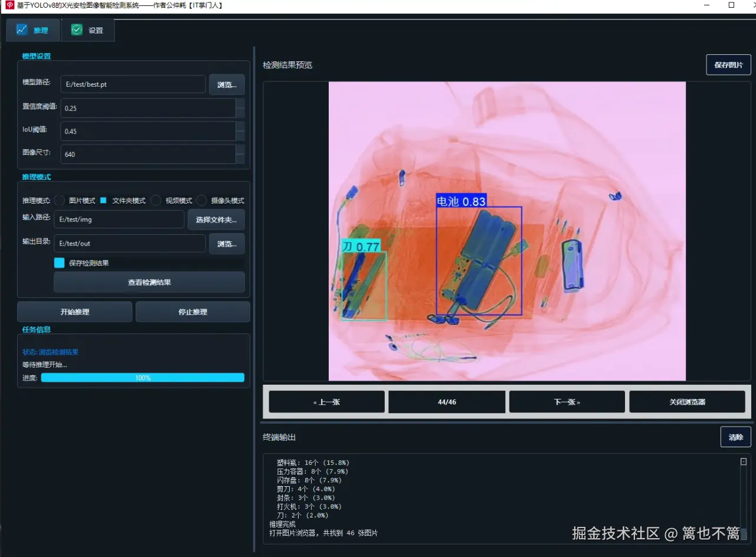This screenshot has width=756, height=557.
Task: Click the 电池 0.83 detection label
Action: (461, 201)
